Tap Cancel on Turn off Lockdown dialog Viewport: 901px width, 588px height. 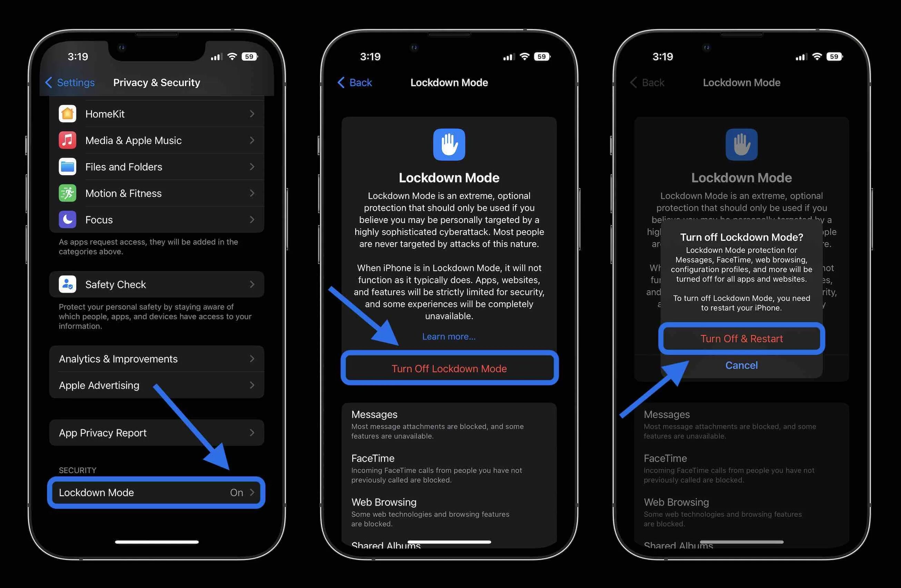[740, 365]
